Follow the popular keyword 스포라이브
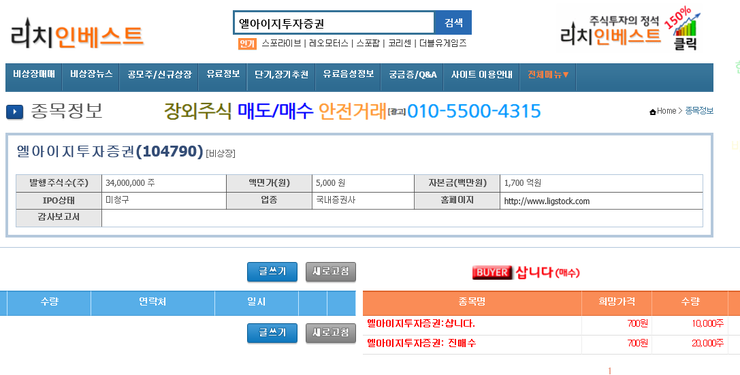Viewport: 740px width, 375px height. (281, 43)
